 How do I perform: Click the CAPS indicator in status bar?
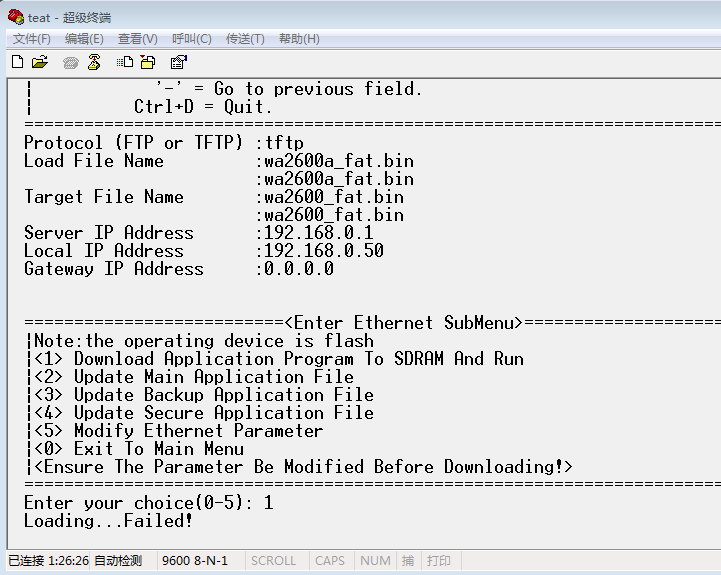(330, 561)
